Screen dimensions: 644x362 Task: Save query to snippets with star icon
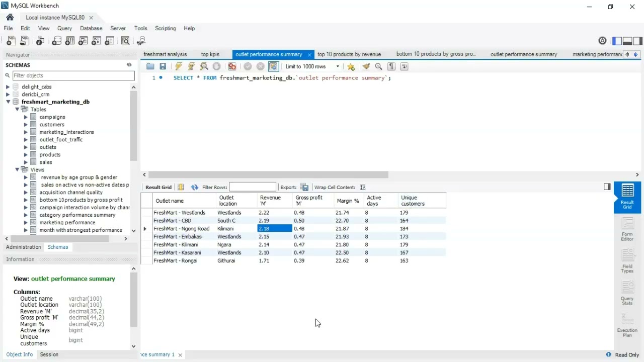coord(351,66)
